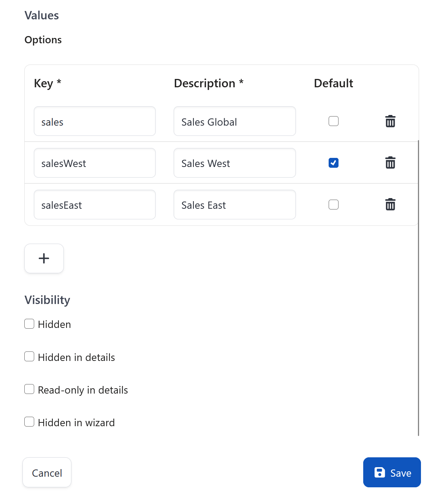Delete the salesEast option row
Image resolution: width=443 pixels, height=504 pixels.
pyautogui.click(x=390, y=205)
